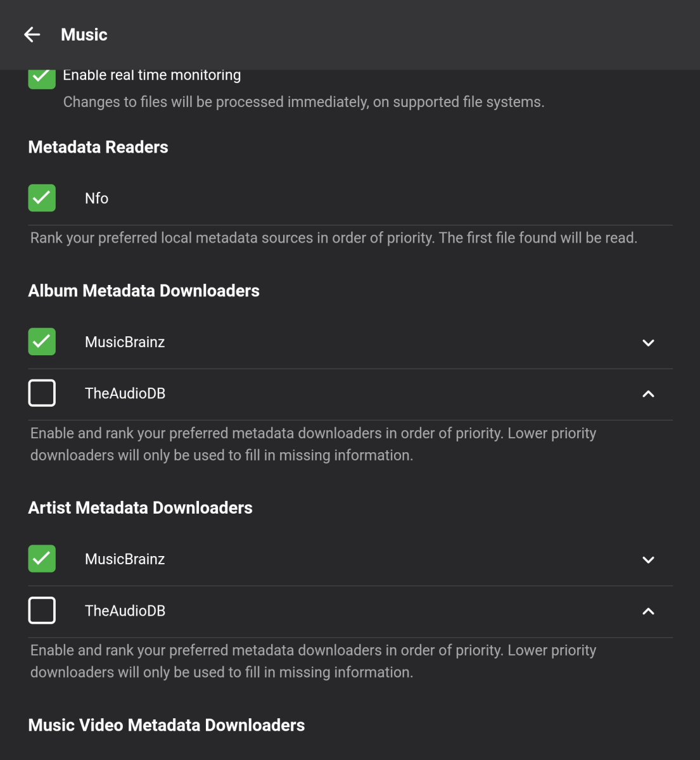Uncheck MusicBrainz under Artist Metadata Downloaders
This screenshot has width=700, height=760.
42,559
